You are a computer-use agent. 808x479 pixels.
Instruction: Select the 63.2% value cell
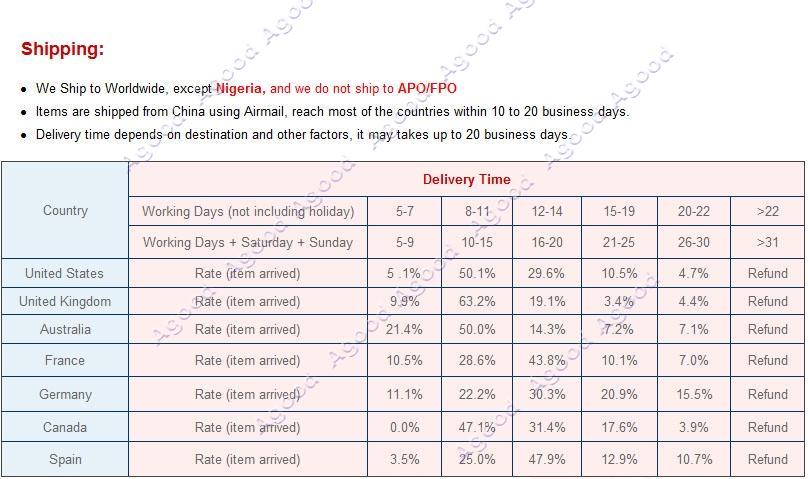pyautogui.click(x=477, y=301)
